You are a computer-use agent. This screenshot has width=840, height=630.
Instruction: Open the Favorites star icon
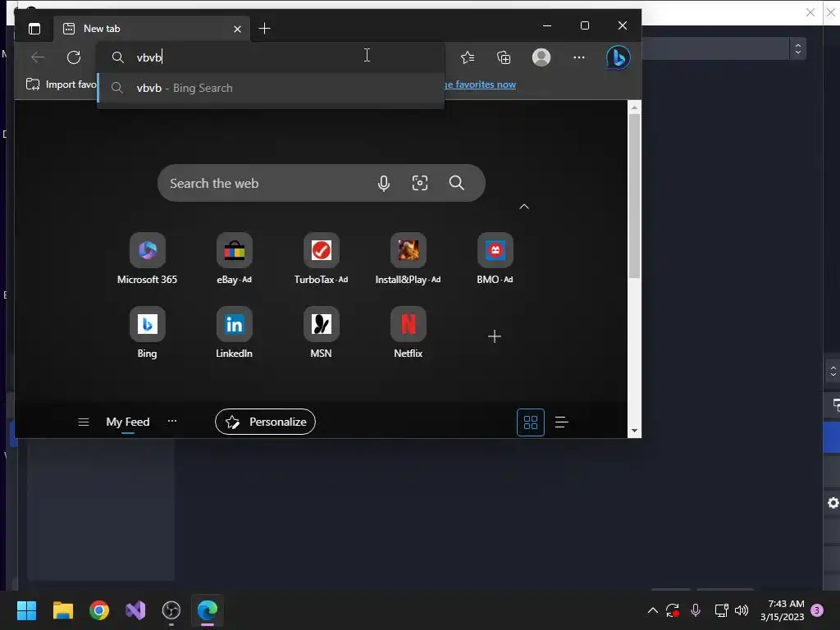468,57
